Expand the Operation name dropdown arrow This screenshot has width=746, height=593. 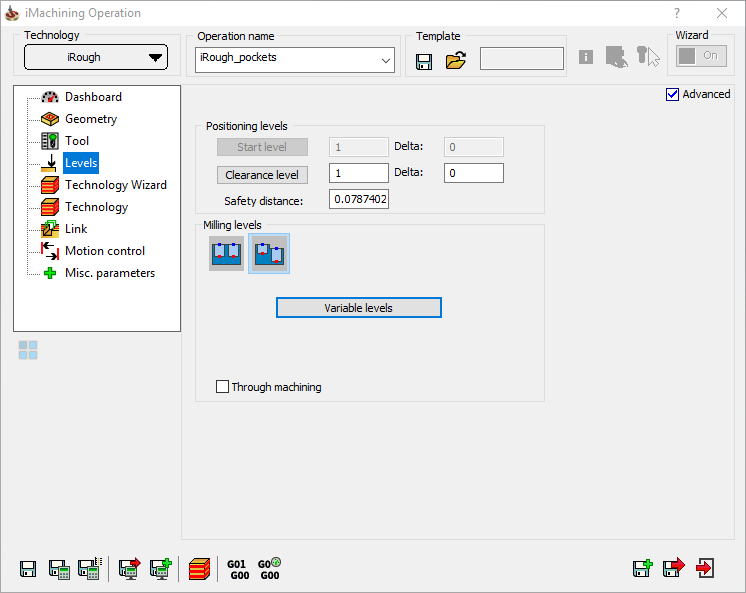(x=386, y=60)
